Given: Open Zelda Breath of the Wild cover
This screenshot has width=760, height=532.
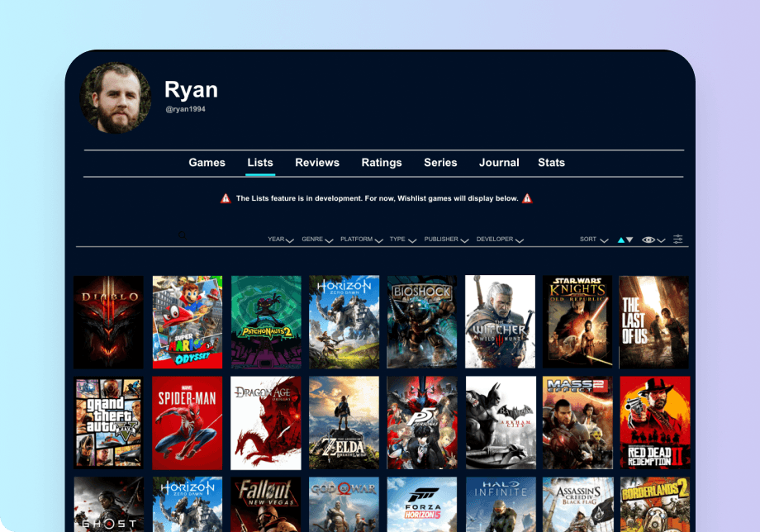Looking at the screenshot, I should (344, 423).
